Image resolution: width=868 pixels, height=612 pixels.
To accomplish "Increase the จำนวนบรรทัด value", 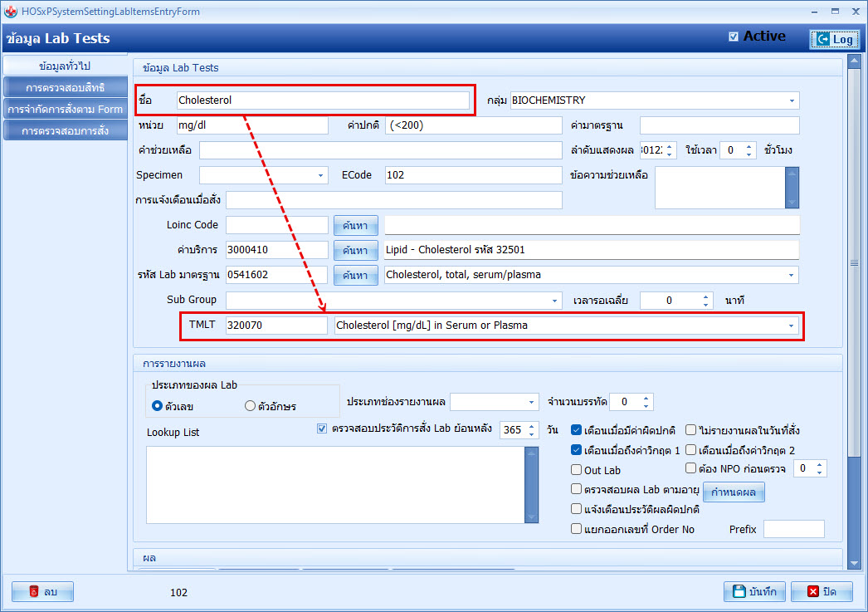I will click(646, 399).
